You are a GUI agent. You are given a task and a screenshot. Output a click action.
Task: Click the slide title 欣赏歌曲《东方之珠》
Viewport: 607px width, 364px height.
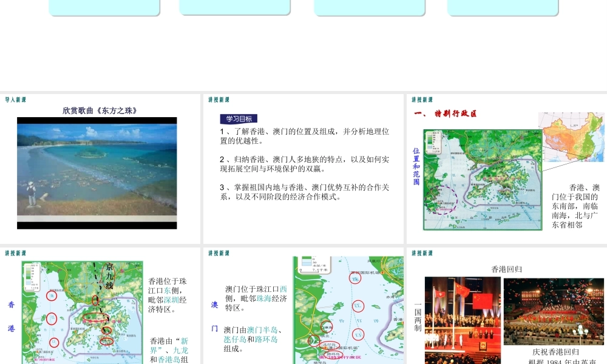pyautogui.click(x=100, y=110)
